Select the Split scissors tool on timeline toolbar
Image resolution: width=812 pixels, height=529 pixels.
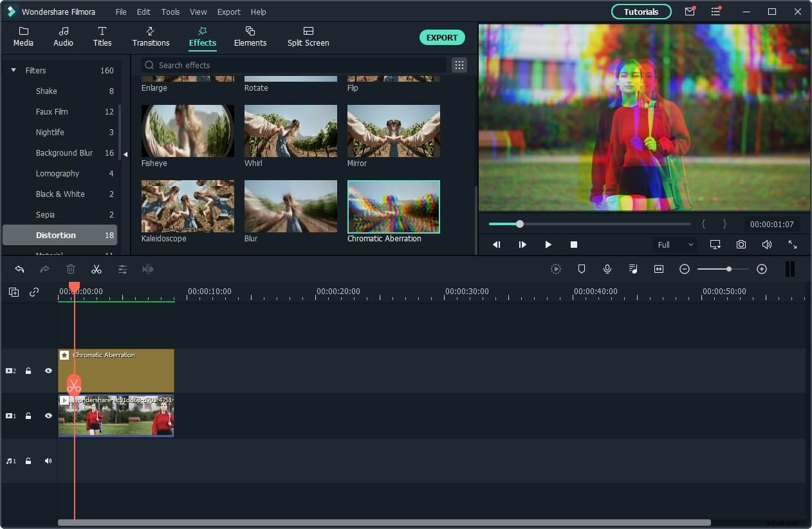pyautogui.click(x=97, y=269)
